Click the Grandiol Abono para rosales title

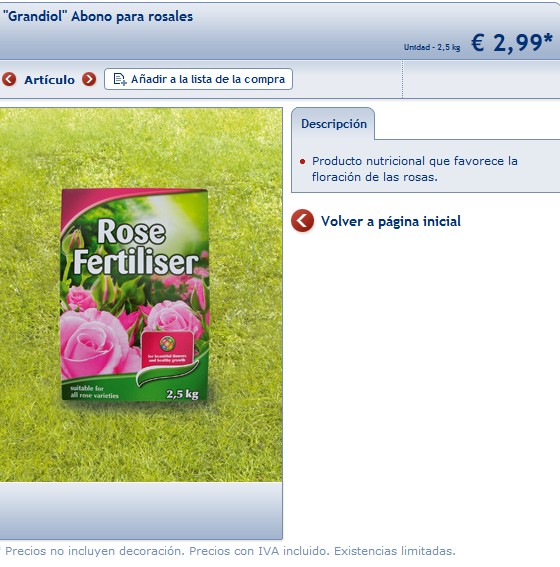[98, 16]
